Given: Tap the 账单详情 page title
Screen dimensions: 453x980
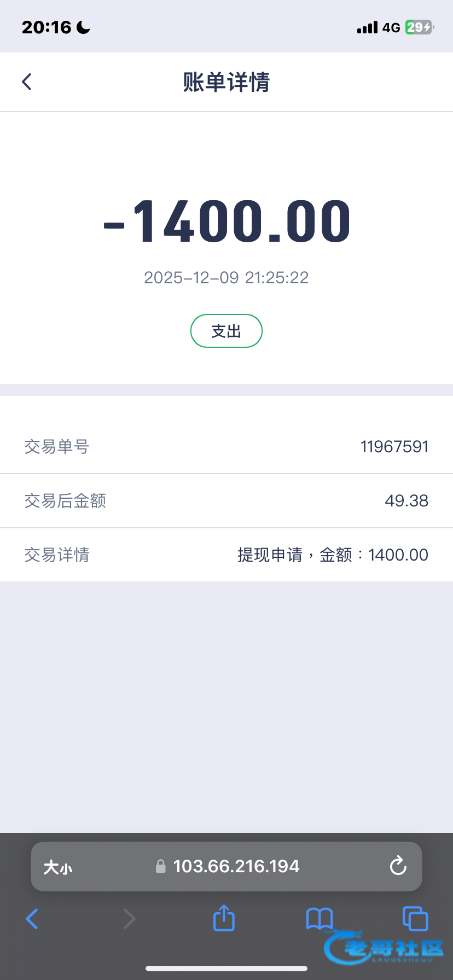Looking at the screenshot, I should [226, 82].
